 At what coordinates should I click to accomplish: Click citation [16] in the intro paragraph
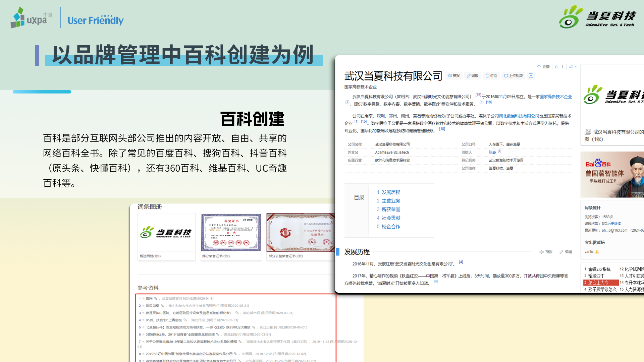click(478, 95)
